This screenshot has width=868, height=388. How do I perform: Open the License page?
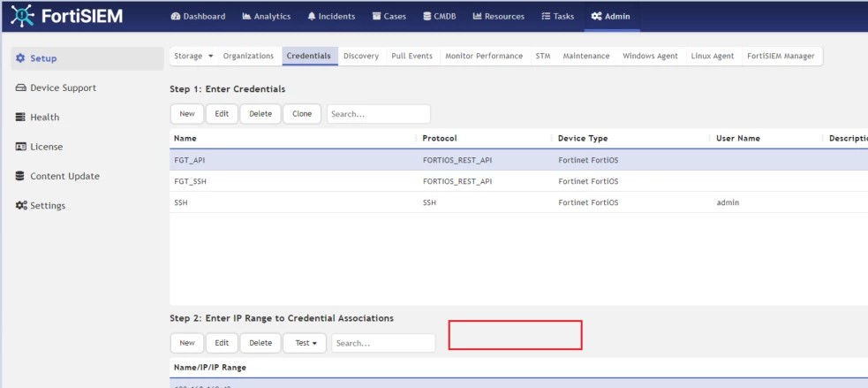pyautogui.click(x=47, y=147)
